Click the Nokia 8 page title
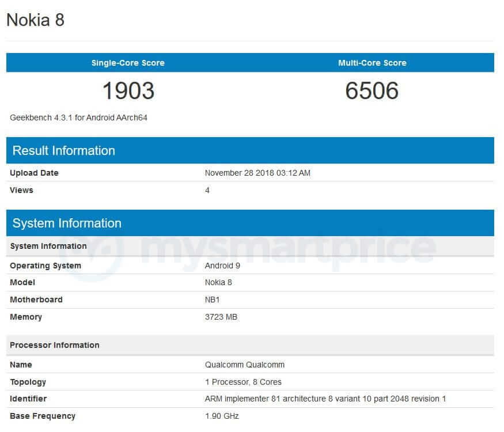Screen dimensions: 504x432 [35, 20]
